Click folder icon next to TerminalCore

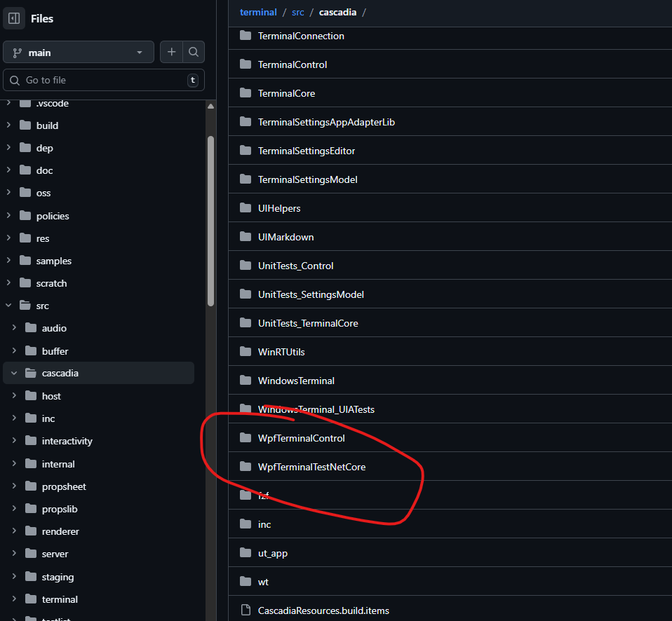(245, 93)
